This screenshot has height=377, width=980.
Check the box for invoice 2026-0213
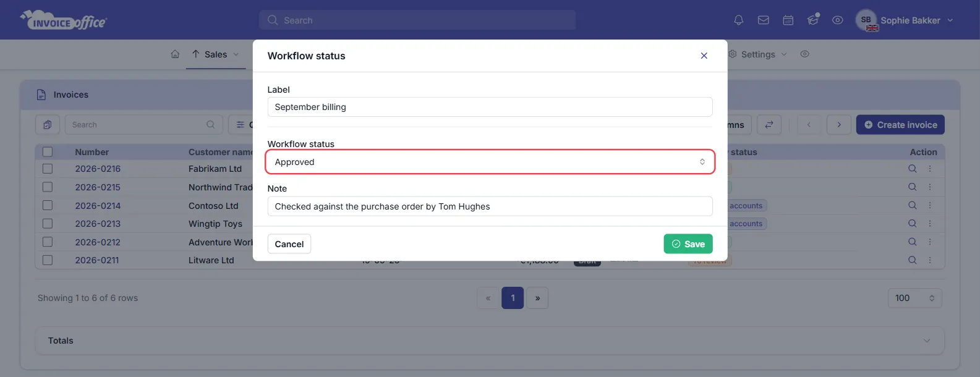48,223
